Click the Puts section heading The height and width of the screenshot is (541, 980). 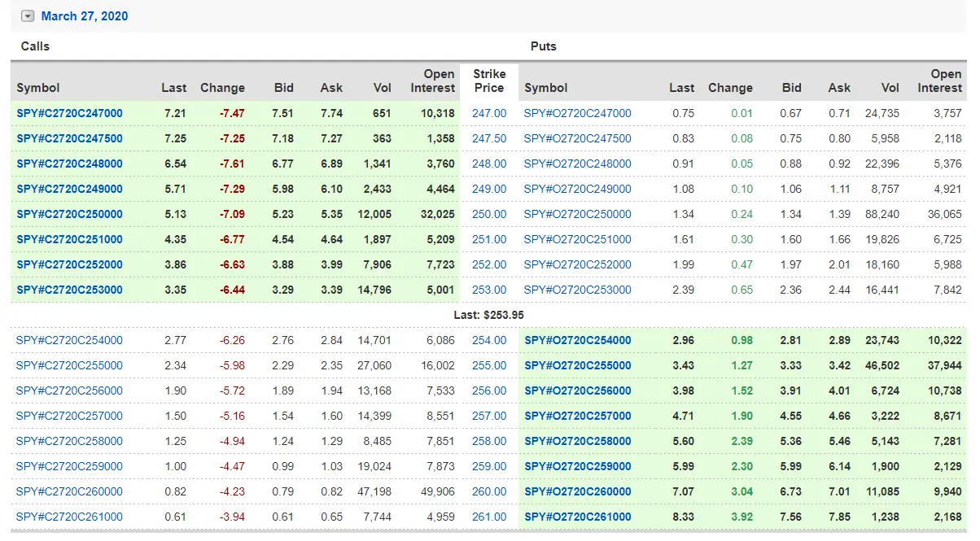(x=544, y=46)
